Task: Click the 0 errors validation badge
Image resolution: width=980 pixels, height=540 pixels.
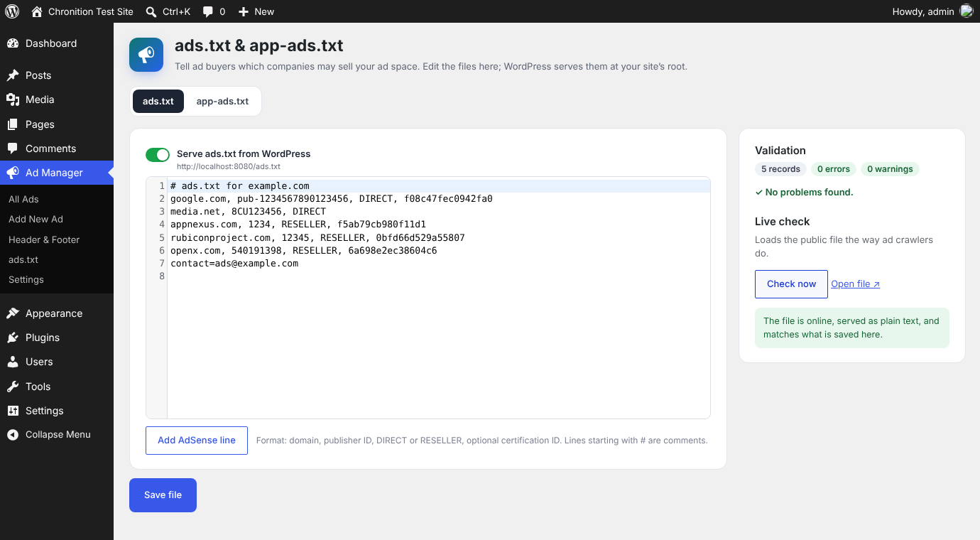Action: [834, 169]
